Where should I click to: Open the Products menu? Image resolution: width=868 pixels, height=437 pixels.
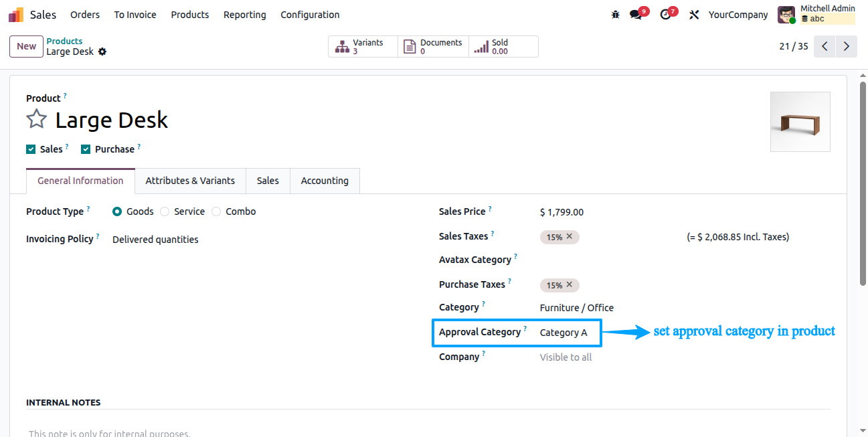190,15
